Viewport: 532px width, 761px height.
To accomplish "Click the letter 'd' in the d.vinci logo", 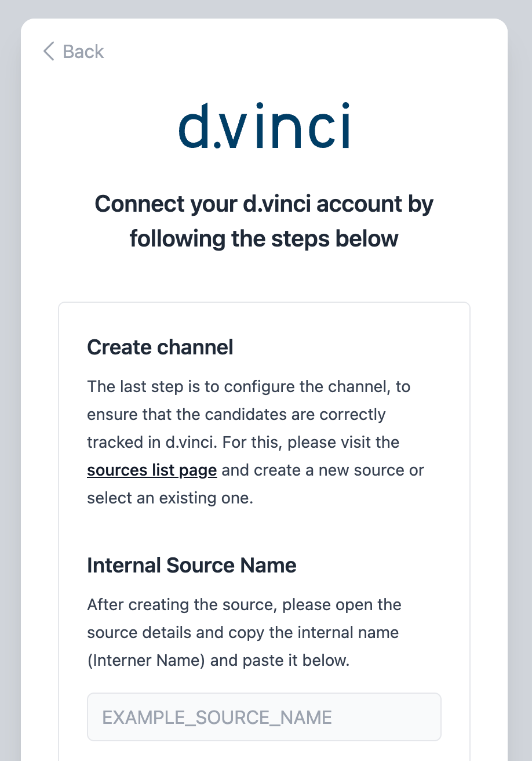I will point(196,125).
